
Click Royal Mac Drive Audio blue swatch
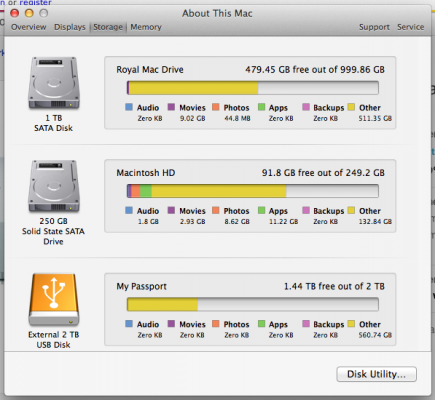pos(129,107)
